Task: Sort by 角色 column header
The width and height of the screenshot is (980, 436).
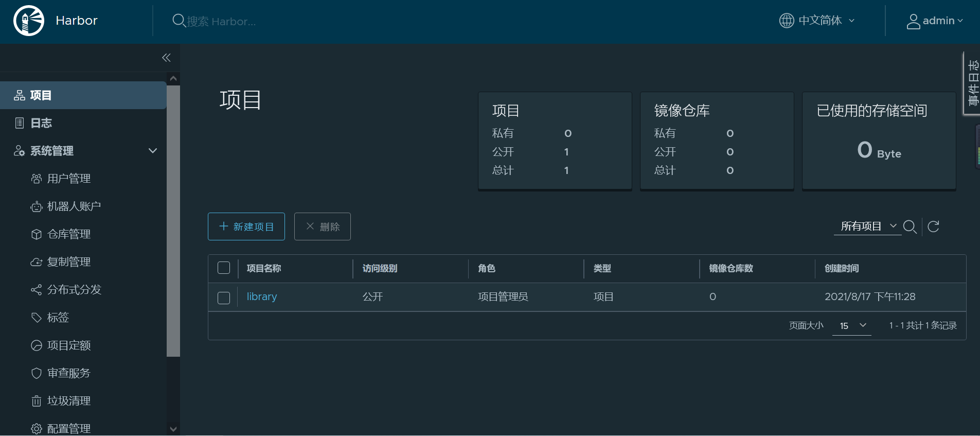Action: coord(487,268)
